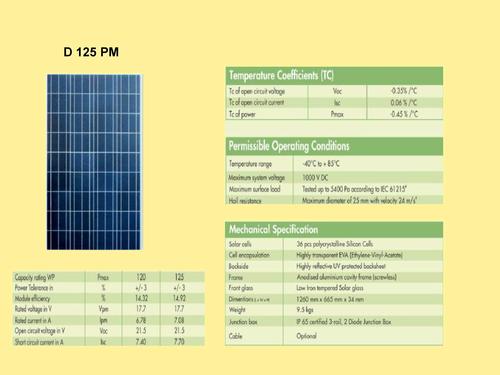Select "Short circuit current in A" label

coord(39,342)
